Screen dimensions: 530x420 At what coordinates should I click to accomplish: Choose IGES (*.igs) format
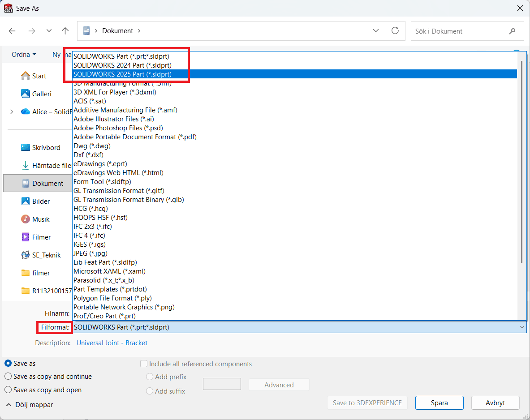295,244
